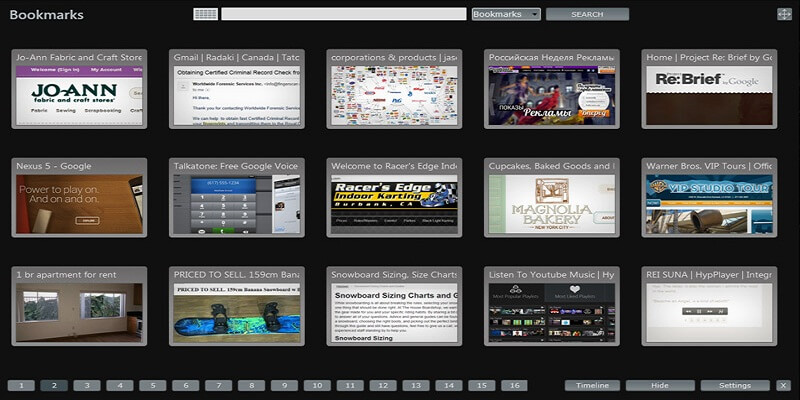Viewport: 800px width, 400px height.
Task: Switch to page 9
Action: (284, 386)
